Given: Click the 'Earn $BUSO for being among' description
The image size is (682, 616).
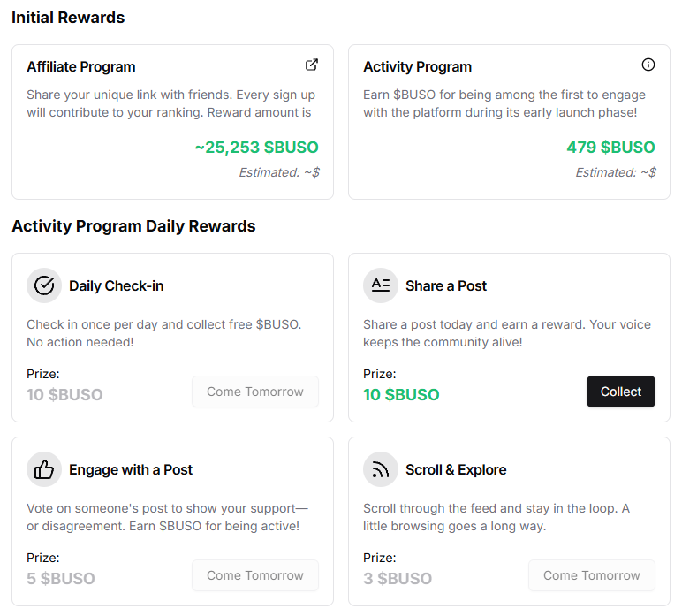Looking at the screenshot, I should tap(504, 103).
